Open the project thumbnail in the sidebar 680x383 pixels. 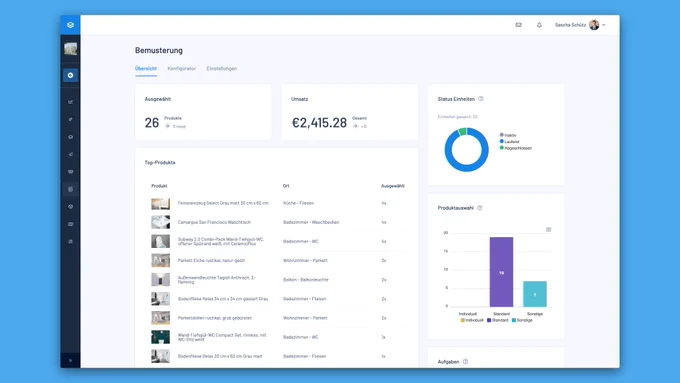(x=70, y=49)
